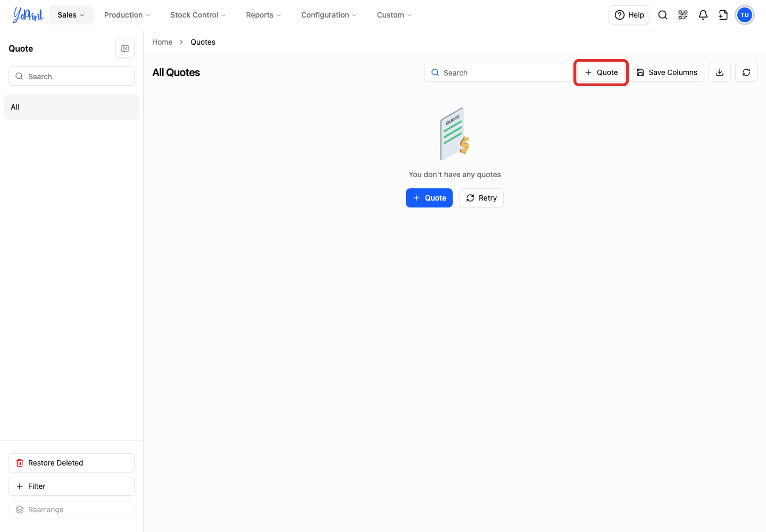Collapse the Quote sidebar panel
The image size is (766, 532).
click(125, 48)
